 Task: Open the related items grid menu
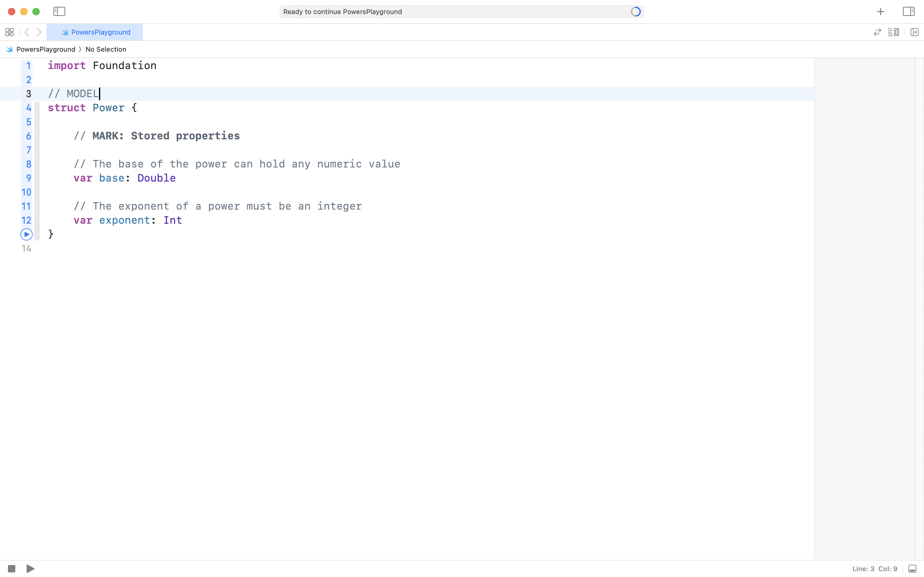pos(9,32)
